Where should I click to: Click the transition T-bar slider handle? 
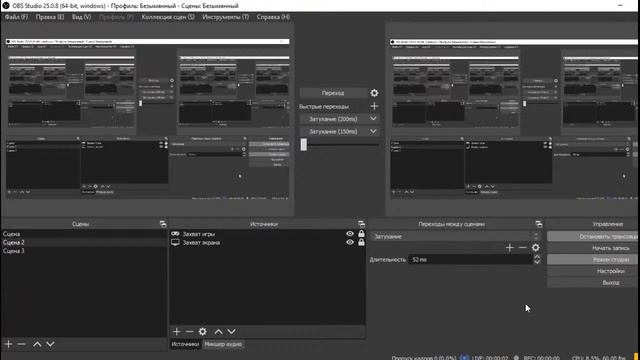click(303, 144)
